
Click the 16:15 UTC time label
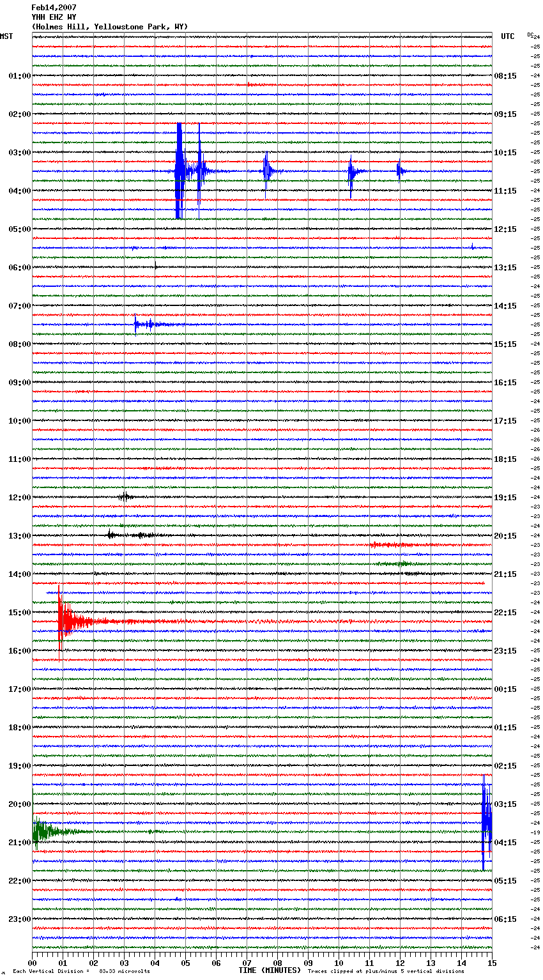click(x=505, y=383)
